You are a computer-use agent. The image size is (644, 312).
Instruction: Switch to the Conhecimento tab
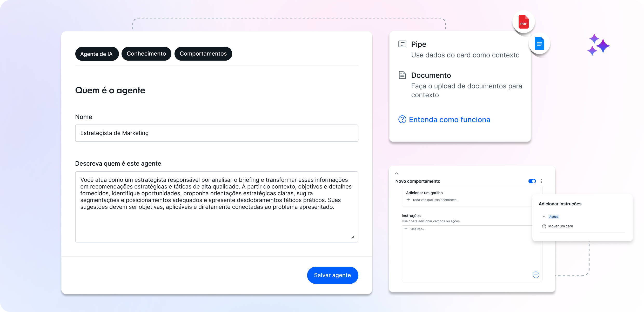pos(146,54)
